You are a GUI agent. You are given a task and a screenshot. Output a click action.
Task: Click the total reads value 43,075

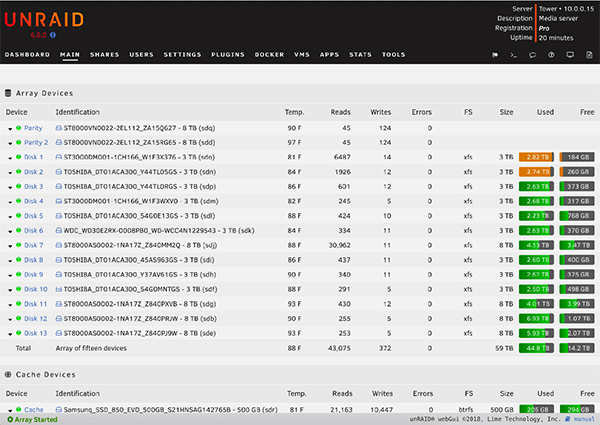point(339,348)
